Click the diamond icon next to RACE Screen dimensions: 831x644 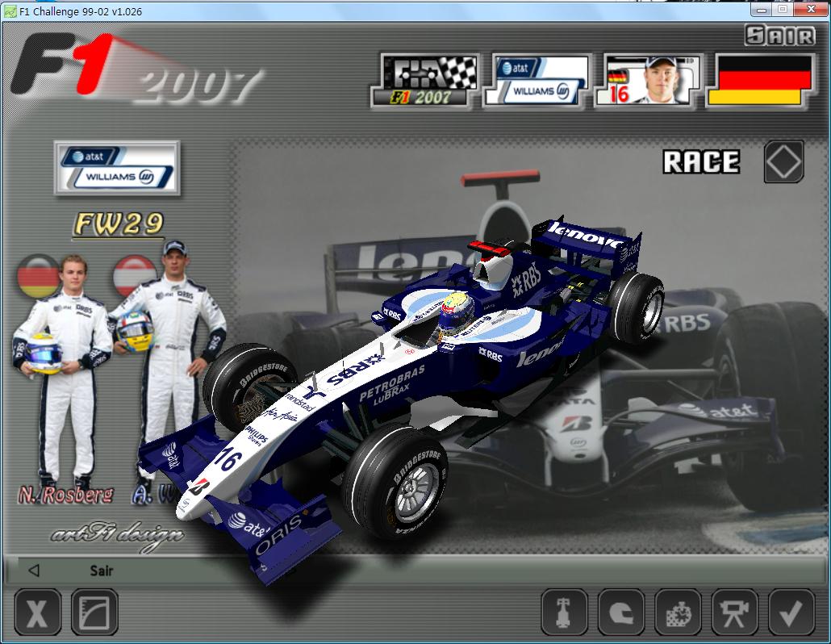784,161
